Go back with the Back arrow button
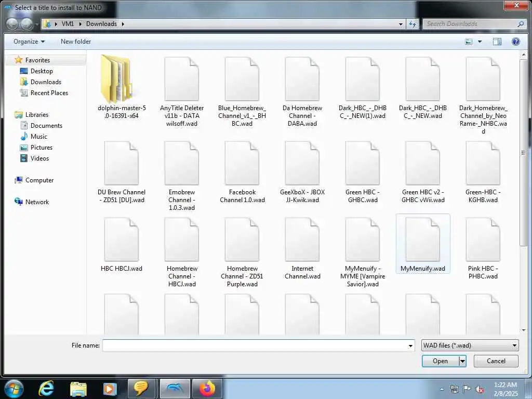This screenshot has height=399, width=532. (x=12, y=24)
